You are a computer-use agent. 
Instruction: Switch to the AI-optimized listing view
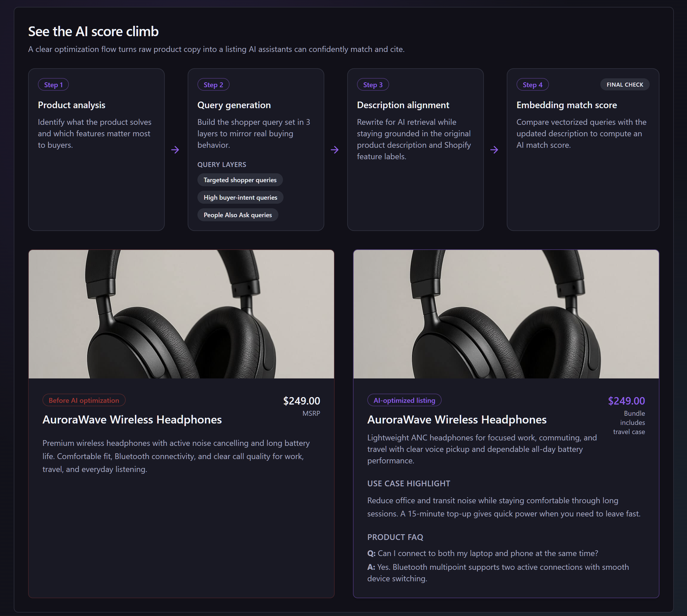point(404,400)
